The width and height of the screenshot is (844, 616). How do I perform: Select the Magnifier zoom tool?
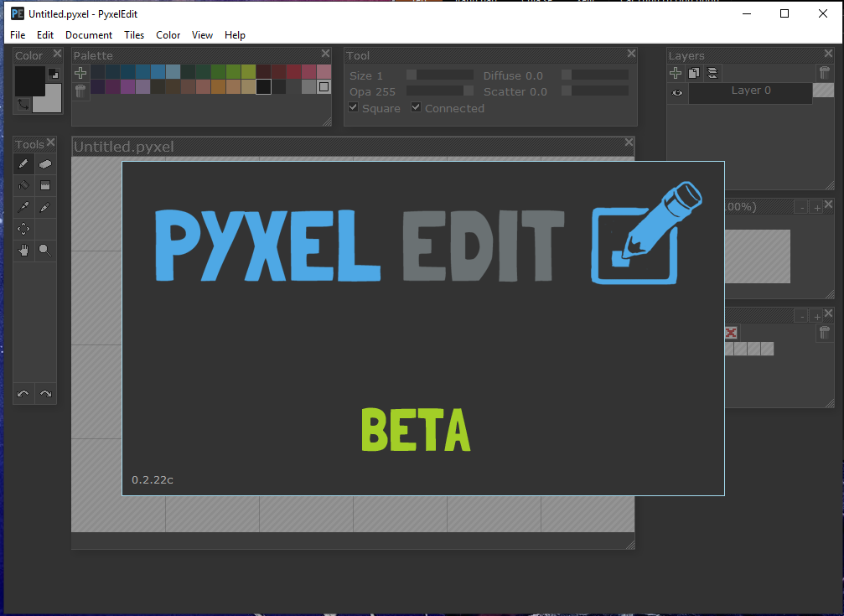(45, 250)
